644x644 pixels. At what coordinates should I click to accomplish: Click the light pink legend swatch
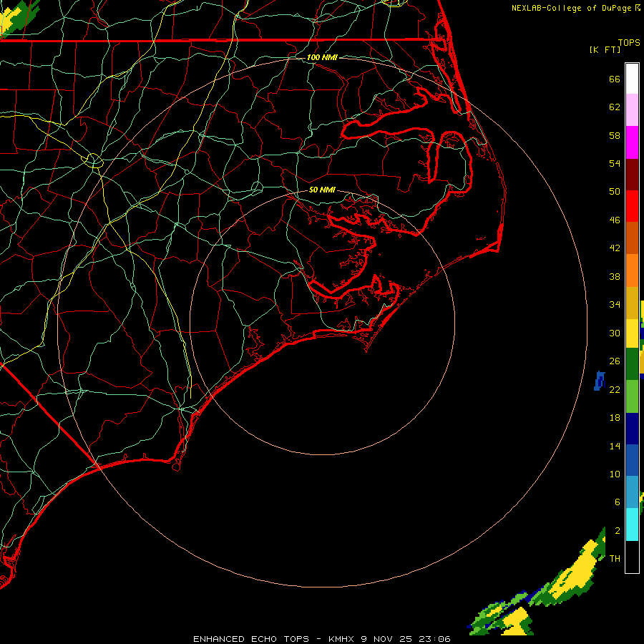pyautogui.click(x=632, y=110)
